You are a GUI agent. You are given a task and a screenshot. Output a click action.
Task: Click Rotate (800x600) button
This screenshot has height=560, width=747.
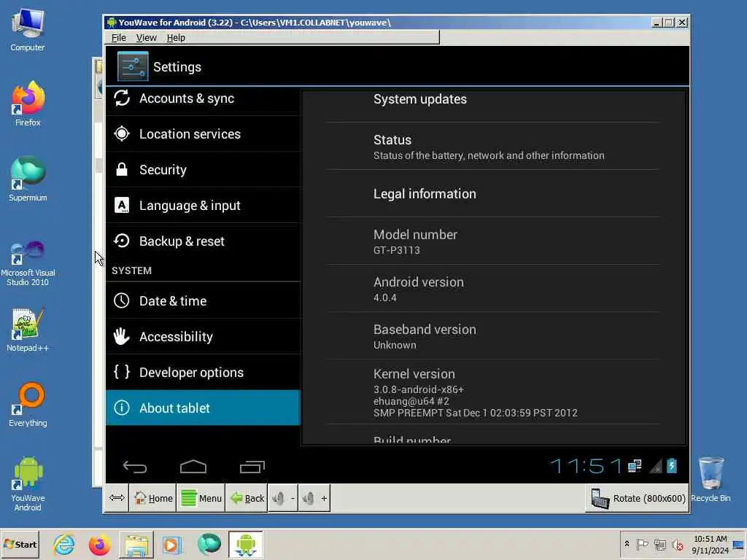pyautogui.click(x=638, y=498)
